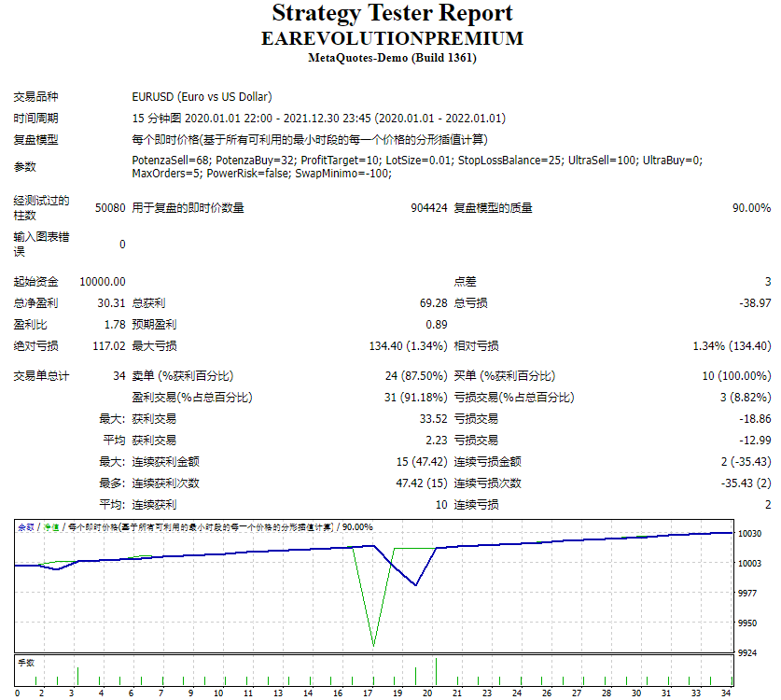Select profit factor value 1.78
Image resolution: width=781 pixels, height=700 pixels.
click(x=115, y=325)
